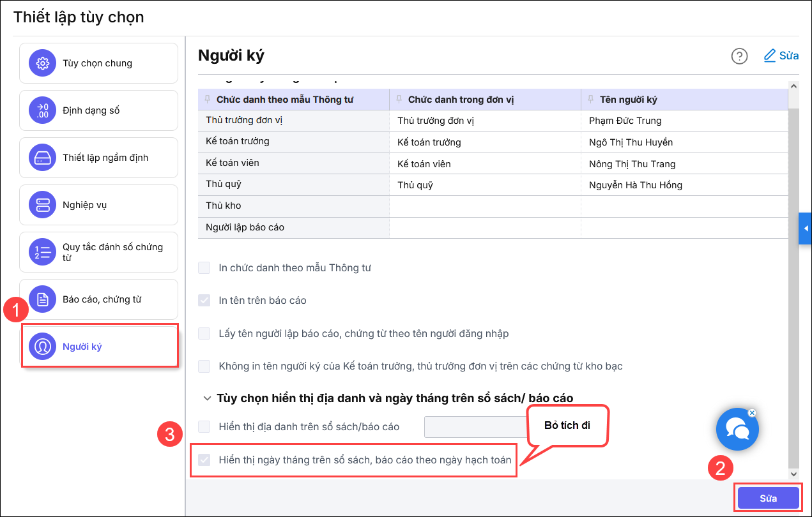This screenshot has width=812, height=517.
Task: Click the Quy tắc đánh số chứng từ icon
Action: click(x=43, y=252)
